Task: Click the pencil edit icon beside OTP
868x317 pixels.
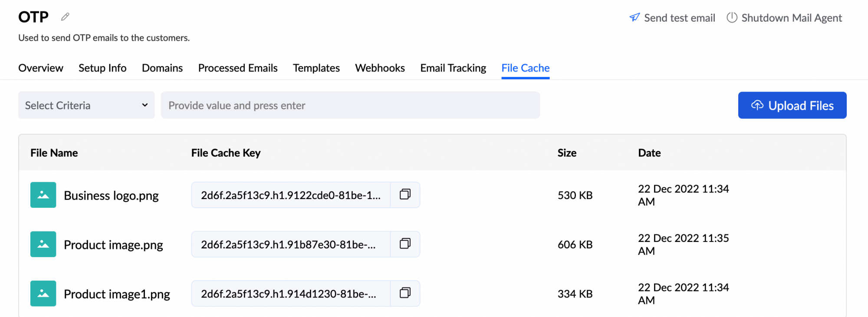Action: pyautogui.click(x=65, y=17)
